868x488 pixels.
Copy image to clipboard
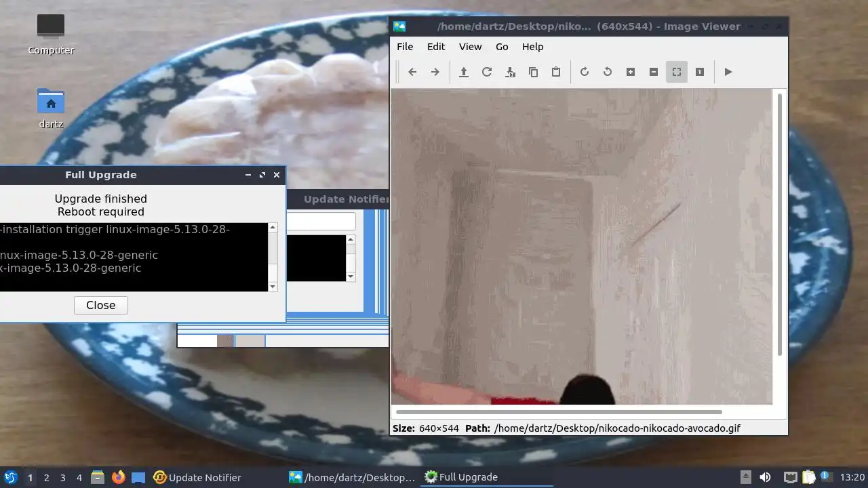[x=533, y=72]
